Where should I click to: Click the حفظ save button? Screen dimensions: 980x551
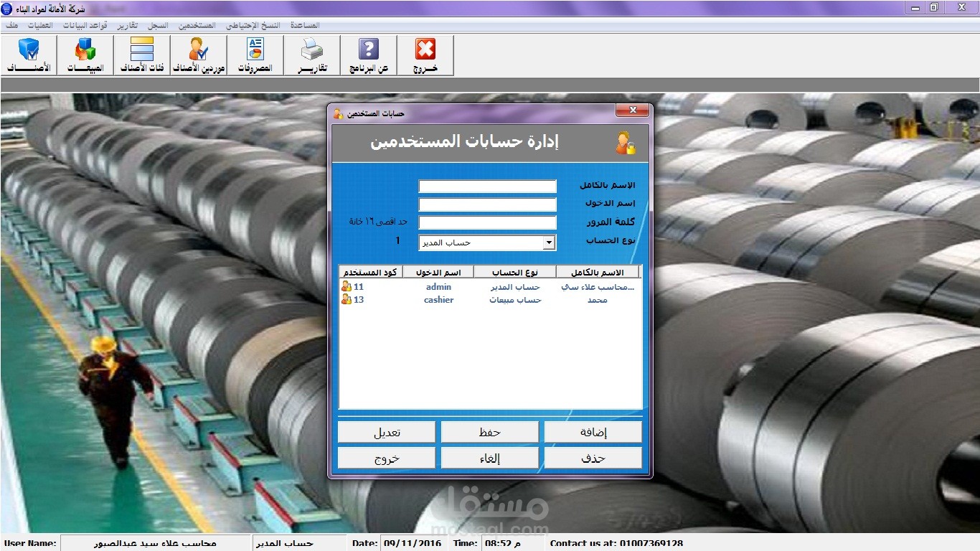[490, 432]
